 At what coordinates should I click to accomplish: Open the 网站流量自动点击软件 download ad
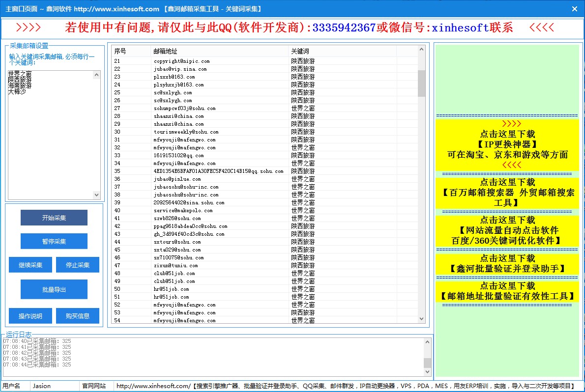click(x=507, y=230)
